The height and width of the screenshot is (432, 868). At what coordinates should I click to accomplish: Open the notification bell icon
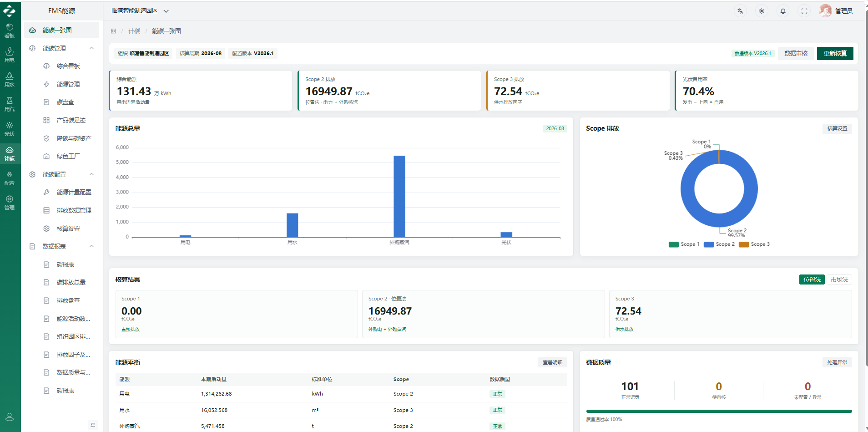(783, 11)
